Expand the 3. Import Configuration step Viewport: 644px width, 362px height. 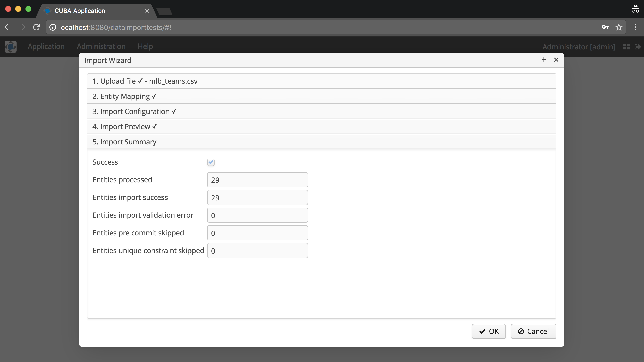click(x=321, y=111)
